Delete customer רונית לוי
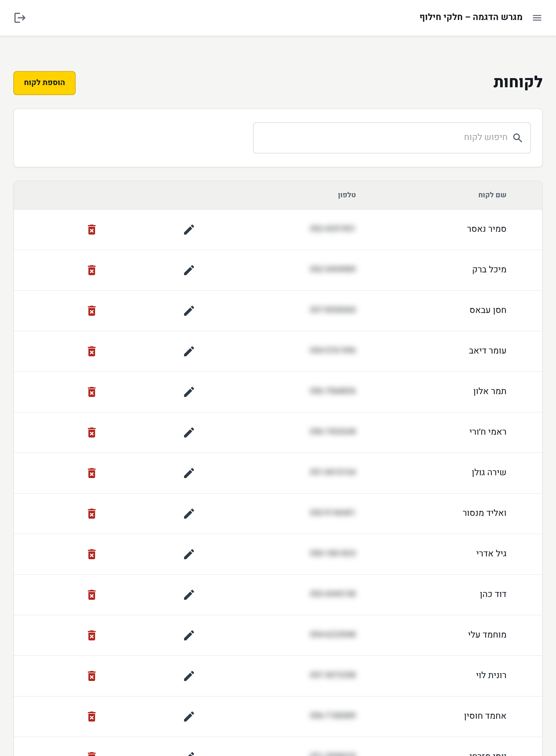The height and width of the screenshot is (756, 556). click(x=91, y=676)
